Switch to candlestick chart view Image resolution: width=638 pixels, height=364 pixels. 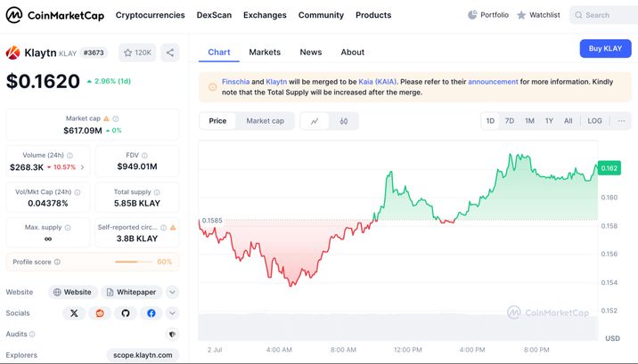coord(344,121)
